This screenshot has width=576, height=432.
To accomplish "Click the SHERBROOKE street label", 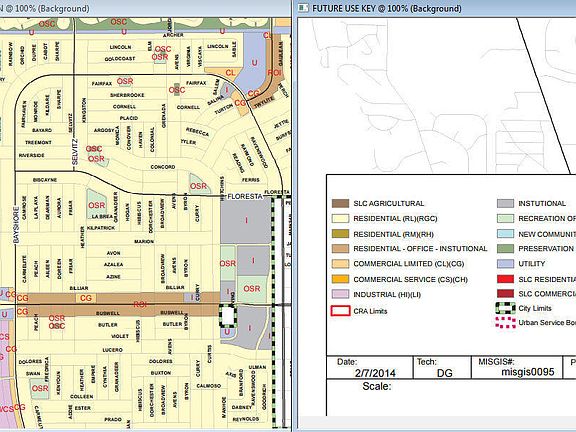I will tap(127, 95).
